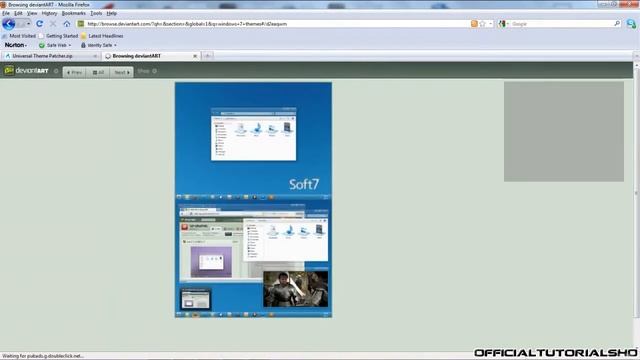The width and height of the screenshot is (640, 360).
Task: Click the deviantART logo
Action: click(26, 71)
